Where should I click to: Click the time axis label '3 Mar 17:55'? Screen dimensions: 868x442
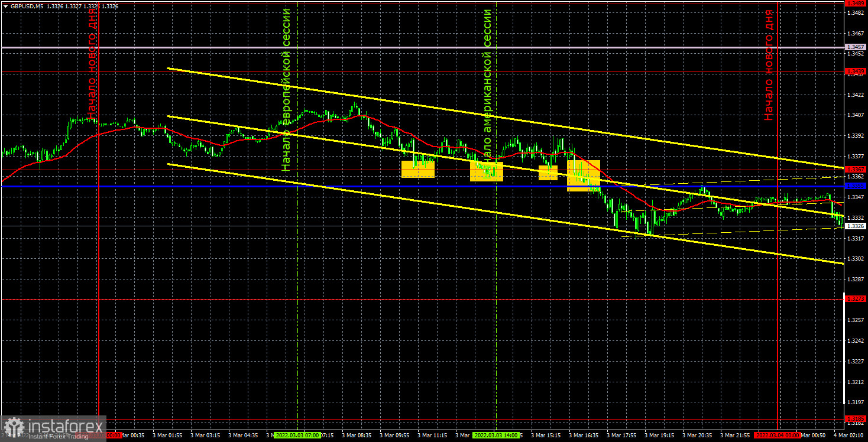(621, 435)
